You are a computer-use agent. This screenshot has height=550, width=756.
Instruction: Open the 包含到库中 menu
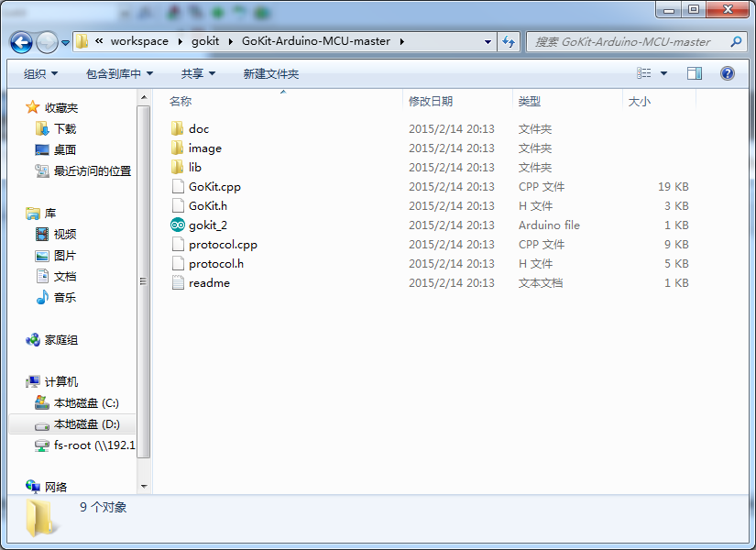(x=119, y=74)
